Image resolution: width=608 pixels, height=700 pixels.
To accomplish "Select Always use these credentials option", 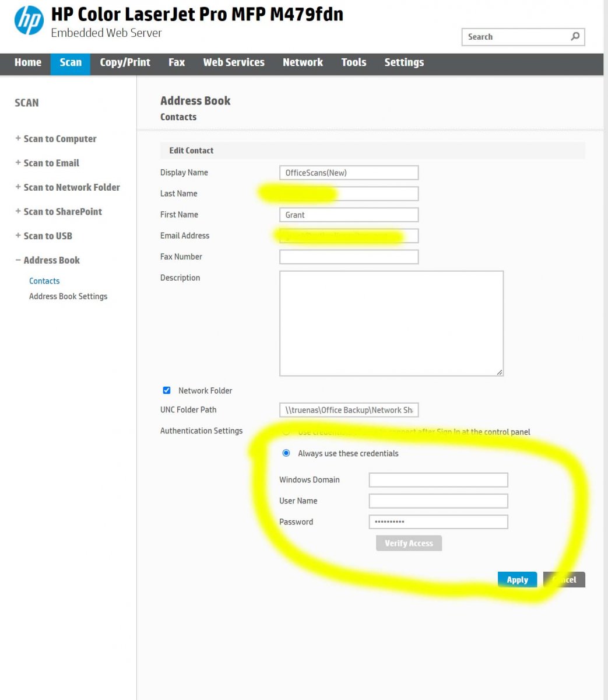I will pyautogui.click(x=286, y=453).
